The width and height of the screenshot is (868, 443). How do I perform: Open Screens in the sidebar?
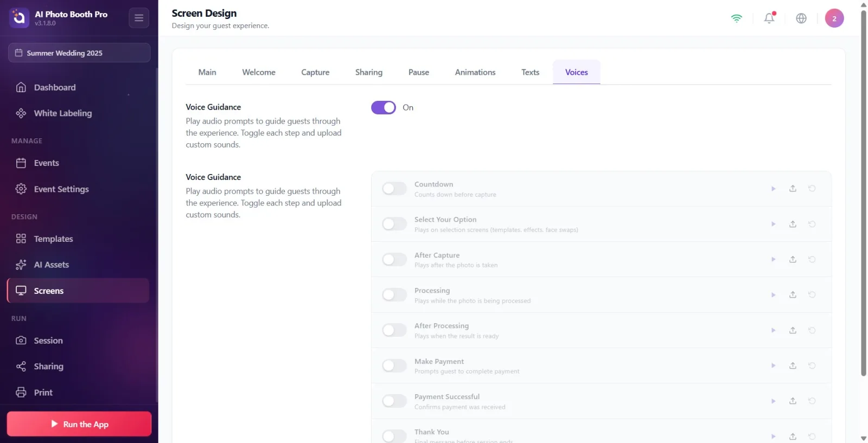coord(78,291)
